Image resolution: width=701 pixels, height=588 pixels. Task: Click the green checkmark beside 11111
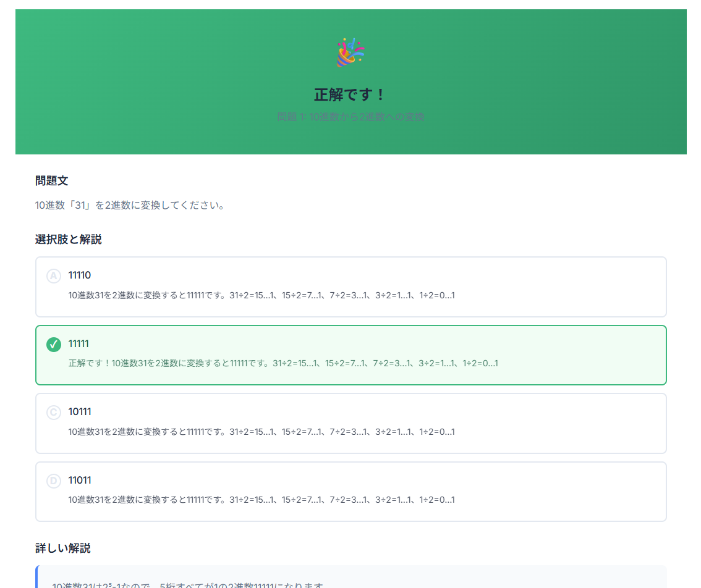click(x=54, y=345)
